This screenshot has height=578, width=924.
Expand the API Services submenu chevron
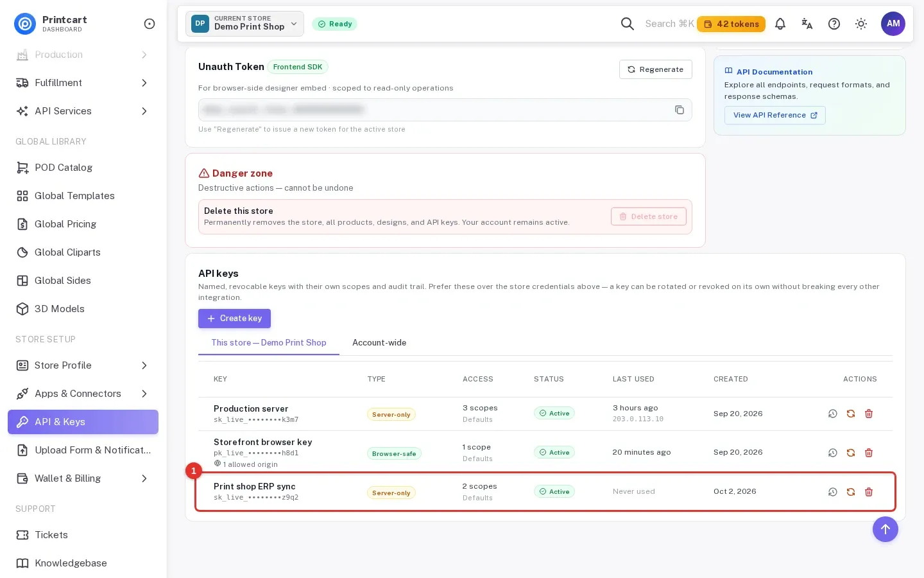[144, 111]
